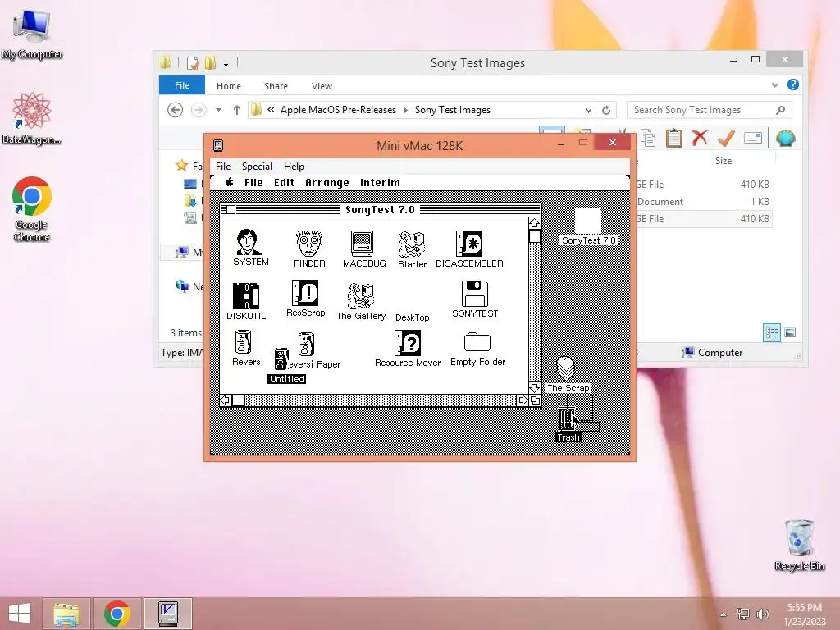The image size is (840, 630).
Task: Switch to Explorer Home ribbon tab
Action: pyautogui.click(x=229, y=85)
